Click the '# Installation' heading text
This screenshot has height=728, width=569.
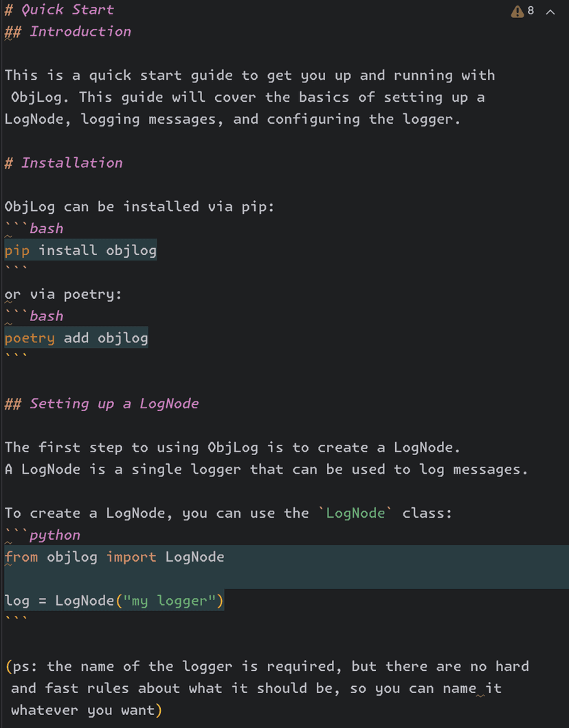coord(71,163)
